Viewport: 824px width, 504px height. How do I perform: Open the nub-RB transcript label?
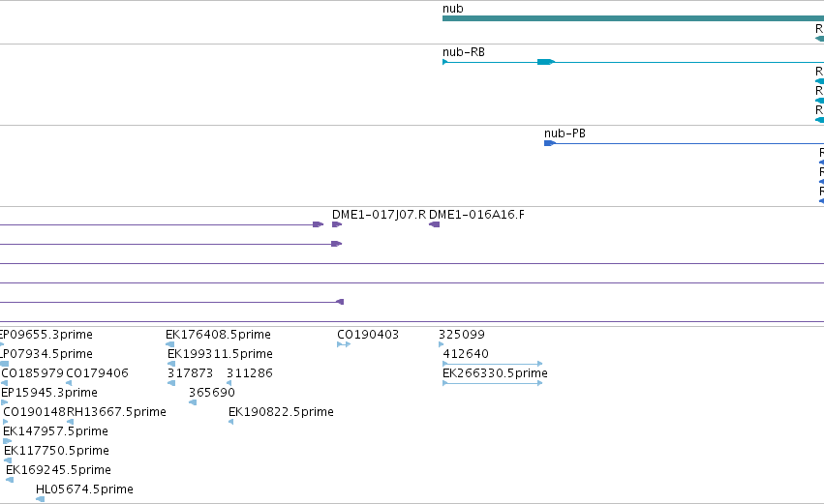click(x=464, y=52)
